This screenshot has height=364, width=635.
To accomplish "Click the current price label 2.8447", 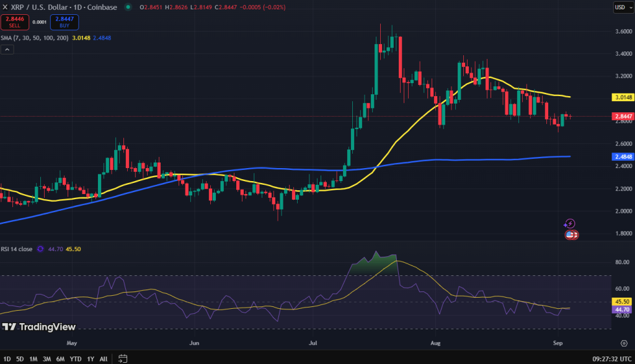I will pos(623,116).
